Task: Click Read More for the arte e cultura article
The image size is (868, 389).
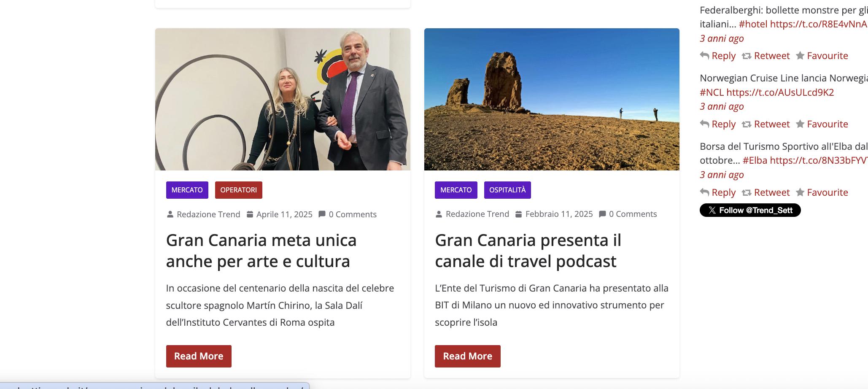Action: coord(199,356)
